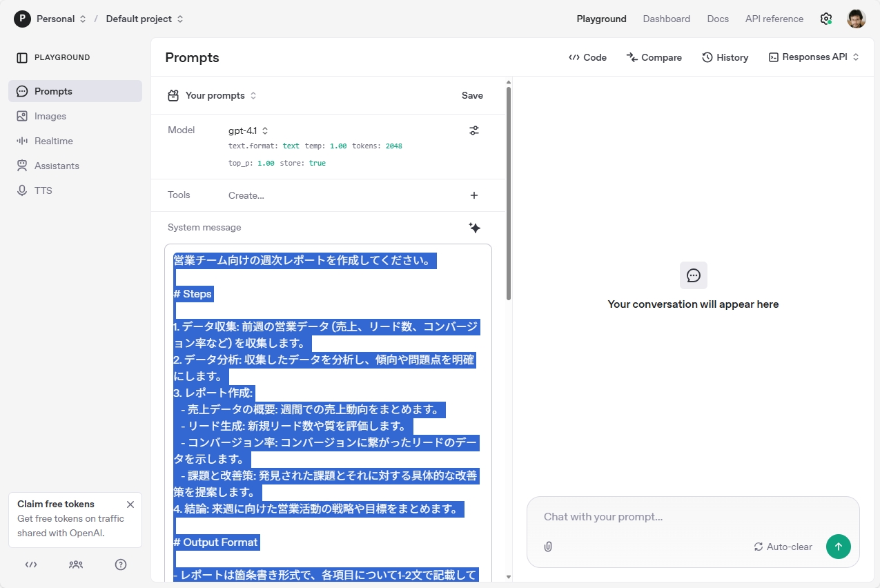Viewport: 880px width, 588px height.
Task: Attach a file with the paperclip icon
Action: [x=547, y=547]
